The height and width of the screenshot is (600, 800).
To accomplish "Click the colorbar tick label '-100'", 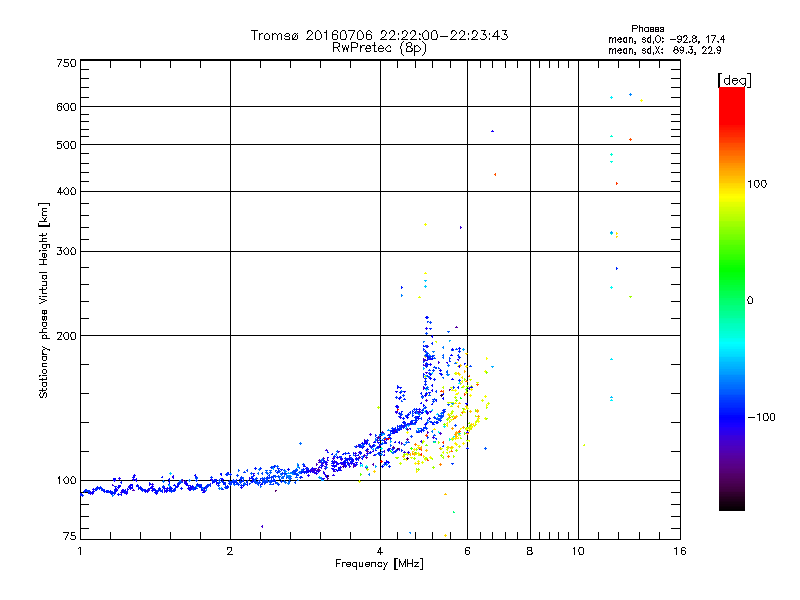I will [x=761, y=417].
